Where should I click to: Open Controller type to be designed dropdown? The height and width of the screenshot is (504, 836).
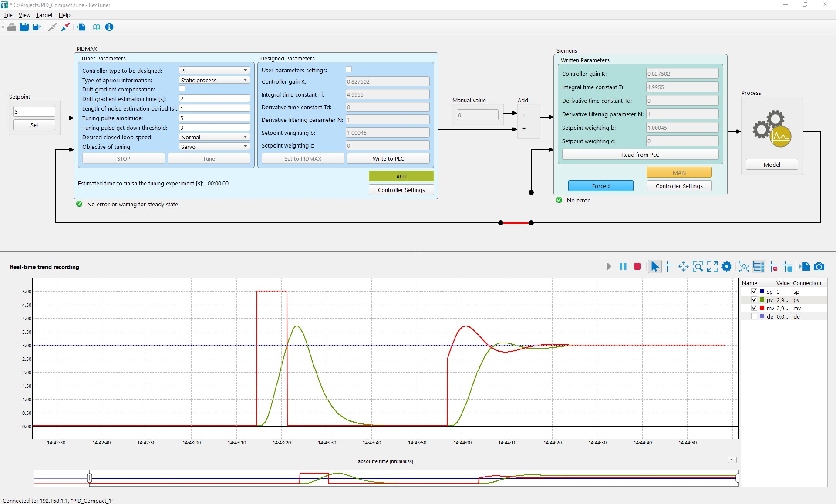(x=214, y=71)
